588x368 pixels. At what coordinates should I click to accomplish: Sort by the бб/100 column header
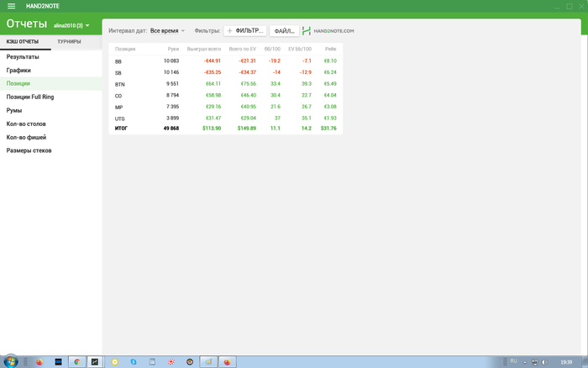[272, 49]
